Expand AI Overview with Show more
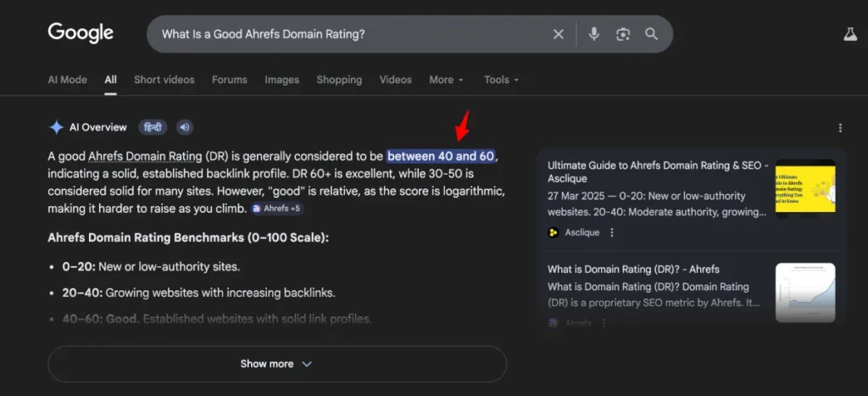Image resolution: width=868 pixels, height=396 pixels. click(x=276, y=364)
